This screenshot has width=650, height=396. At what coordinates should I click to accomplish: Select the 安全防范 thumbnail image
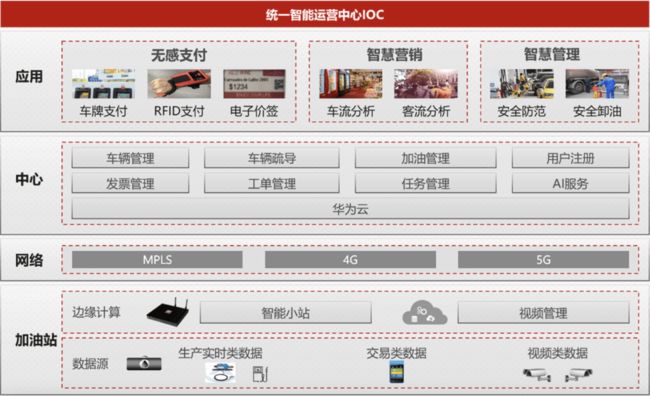(521, 83)
